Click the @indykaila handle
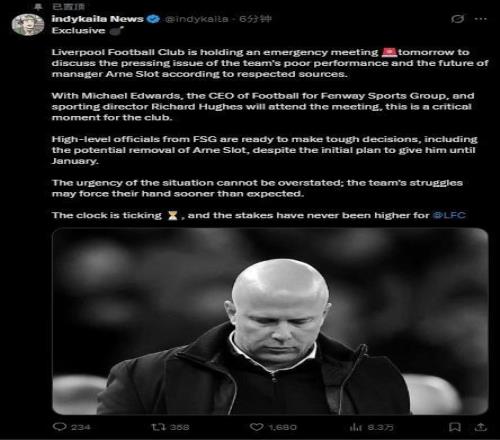 click(x=196, y=19)
